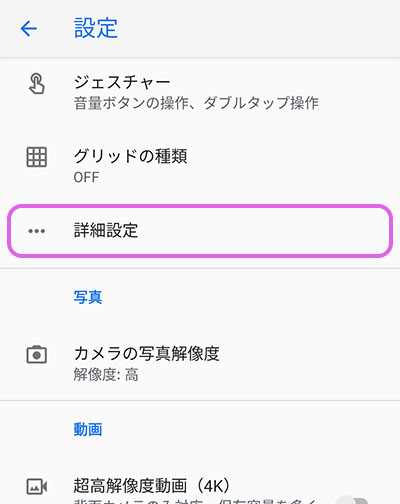Click the three-dots advanced settings icon
400x504 pixels.
37,231
